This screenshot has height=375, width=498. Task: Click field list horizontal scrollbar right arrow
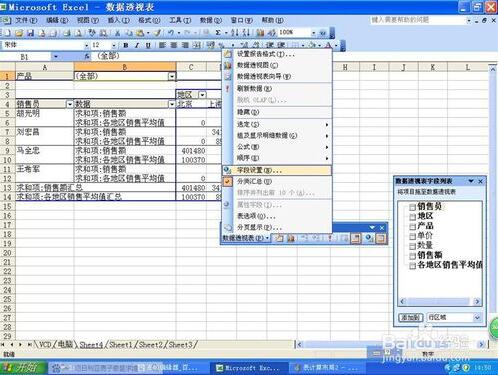(477, 301)
